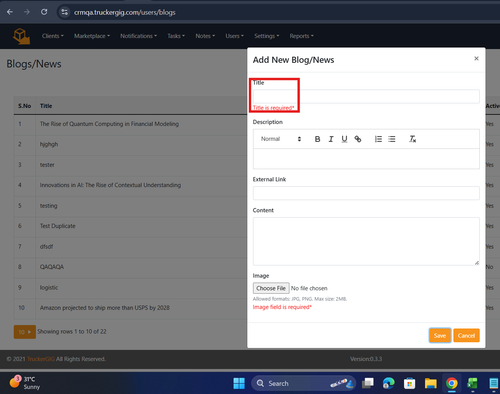
Task: Go back using browser back arrow
Action: [x=10, y=12]
